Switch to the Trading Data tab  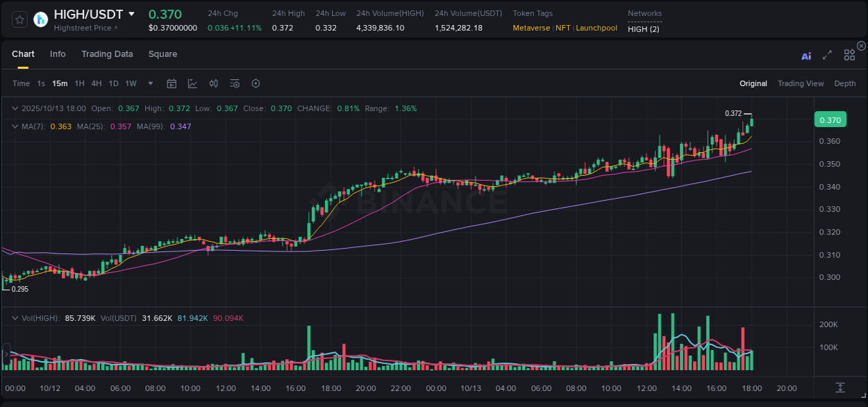[x=107, y=53]
